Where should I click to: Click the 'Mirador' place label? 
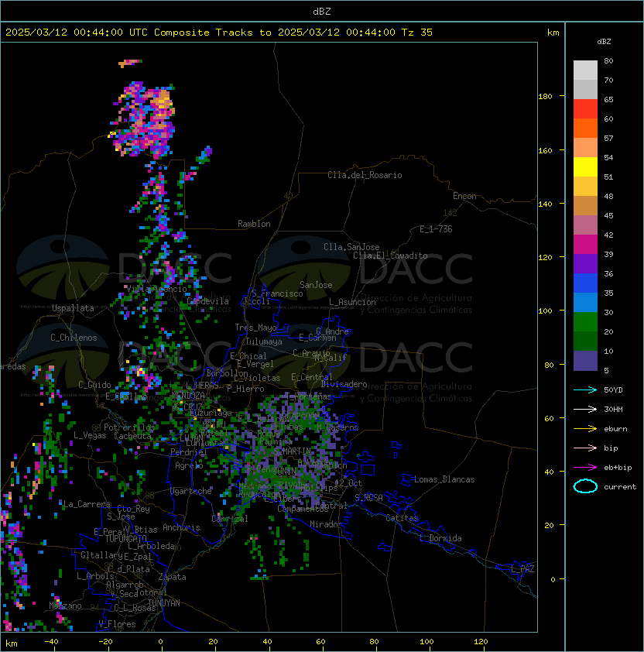coord(326,524)
